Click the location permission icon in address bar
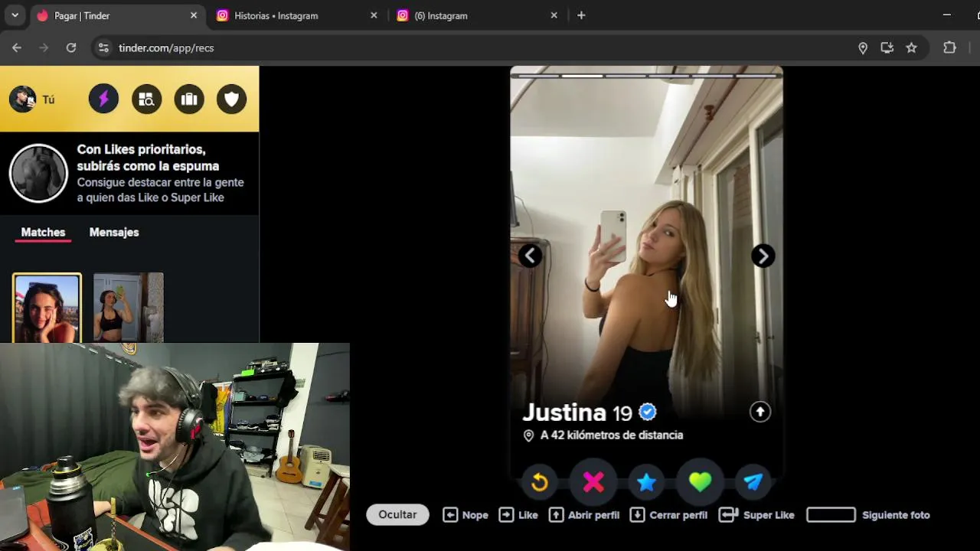980x551 pixels. click(x=863, y=47)
